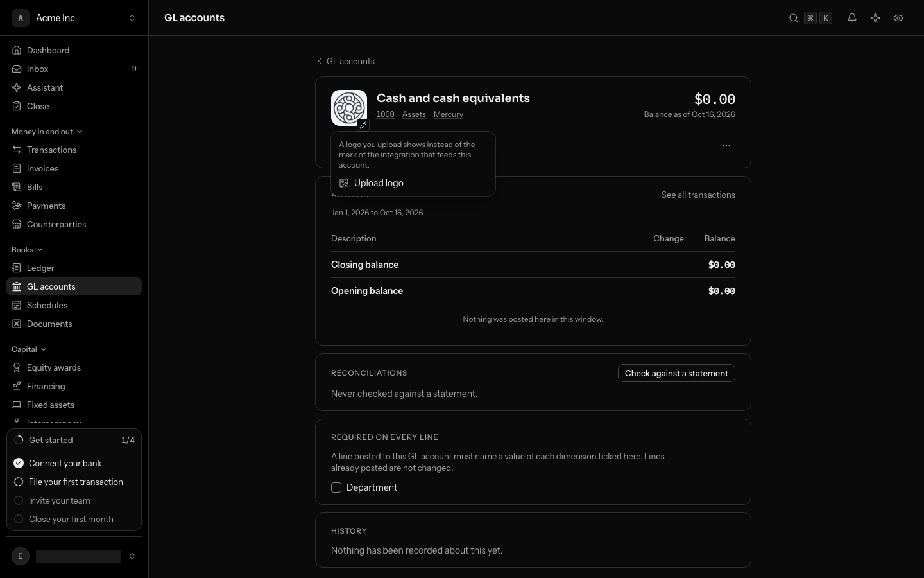Select Close your first month step
The height and width of the screenshot is (578, 924).
point(74,519)
